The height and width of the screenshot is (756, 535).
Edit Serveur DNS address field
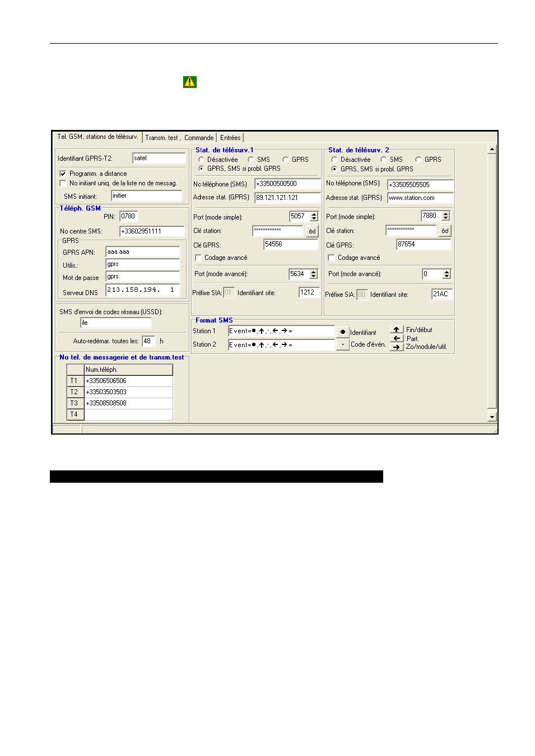[x=143, y=290]
